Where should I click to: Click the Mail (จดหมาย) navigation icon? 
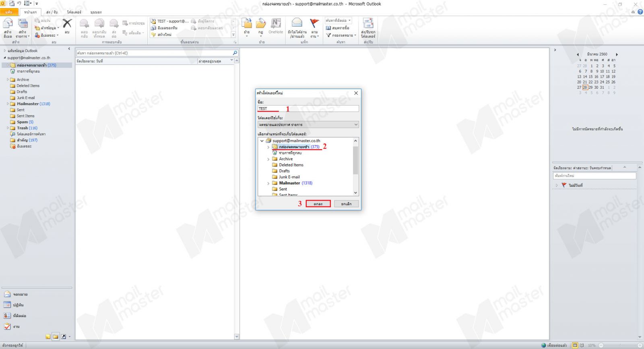(x=7, y=294)
